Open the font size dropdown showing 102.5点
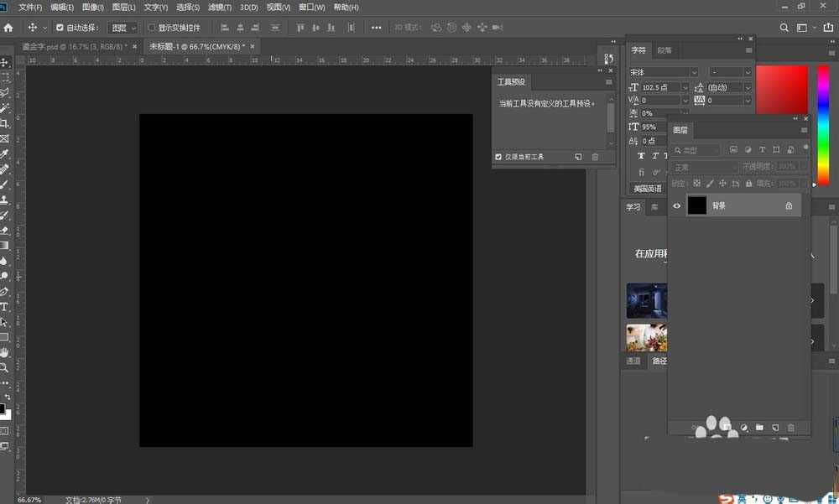 (685, 87)
